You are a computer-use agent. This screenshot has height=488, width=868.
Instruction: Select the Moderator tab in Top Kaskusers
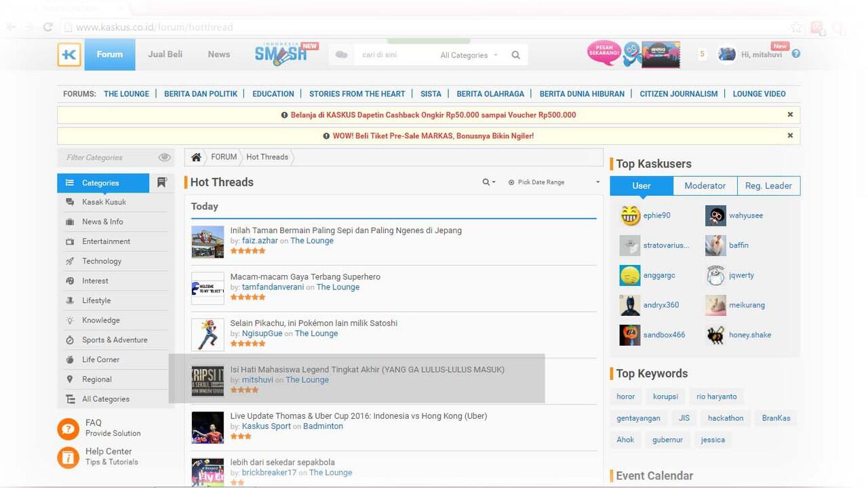coord(705,186)
